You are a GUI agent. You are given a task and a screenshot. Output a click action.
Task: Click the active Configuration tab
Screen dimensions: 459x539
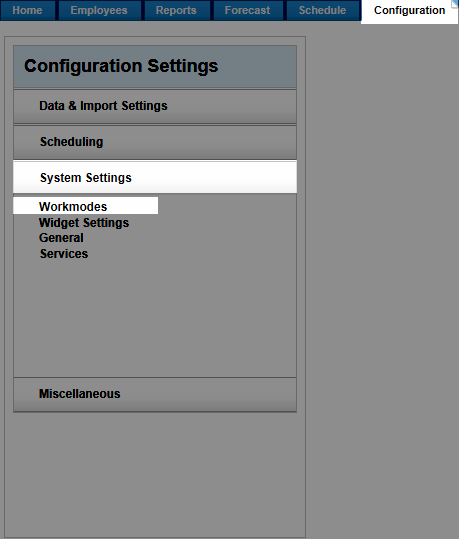409,11
